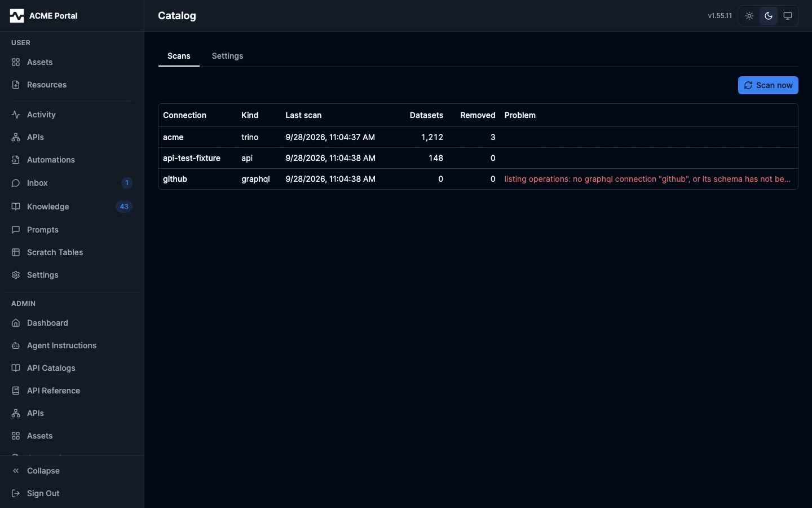The image size is (812, 508).
Task: Open the API Catalogs book icon
Action: click(x=16, y=368)
